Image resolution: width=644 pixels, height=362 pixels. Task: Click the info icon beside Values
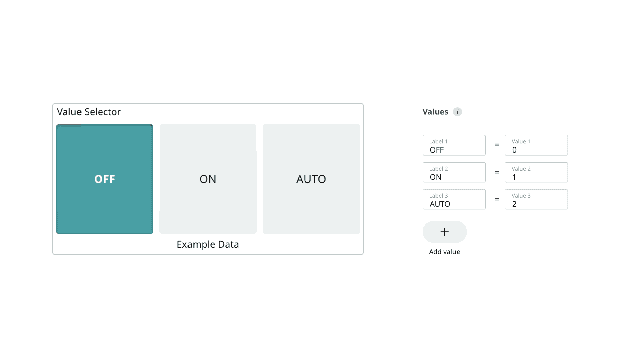coord(457,112)
